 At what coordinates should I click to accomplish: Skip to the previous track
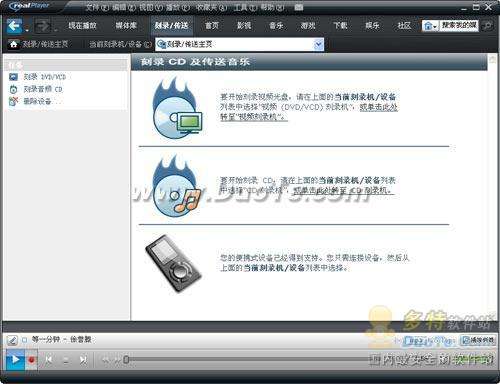click(49, 360)
